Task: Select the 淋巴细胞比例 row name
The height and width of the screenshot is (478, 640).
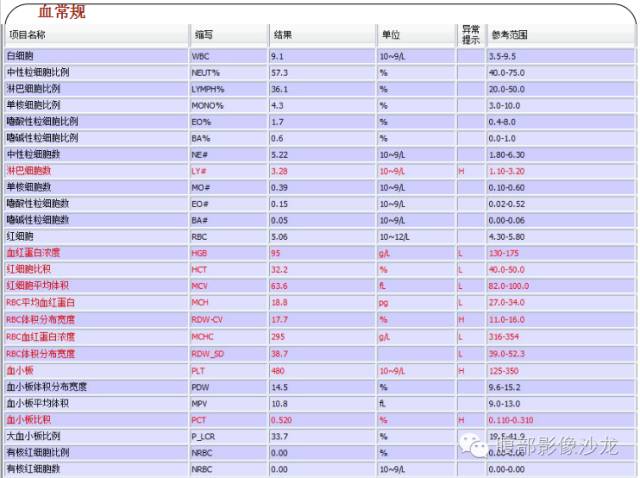Action: (x=33, y=89)
